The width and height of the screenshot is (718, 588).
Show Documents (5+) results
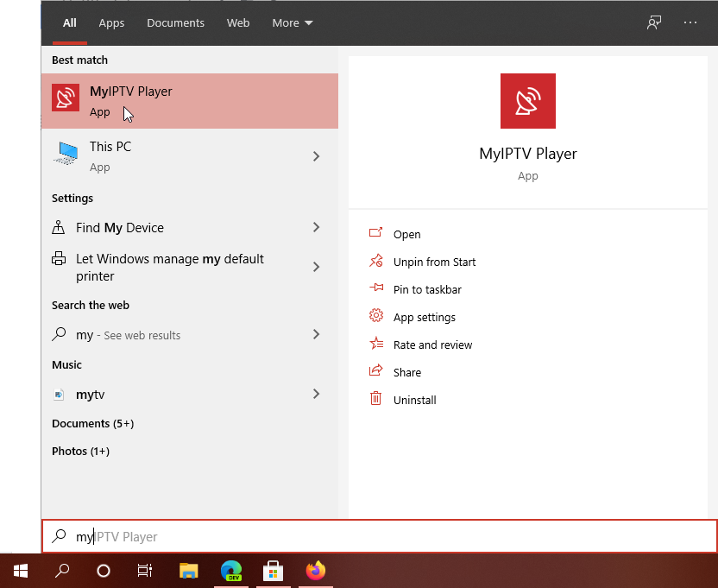(x=93, y=423)
